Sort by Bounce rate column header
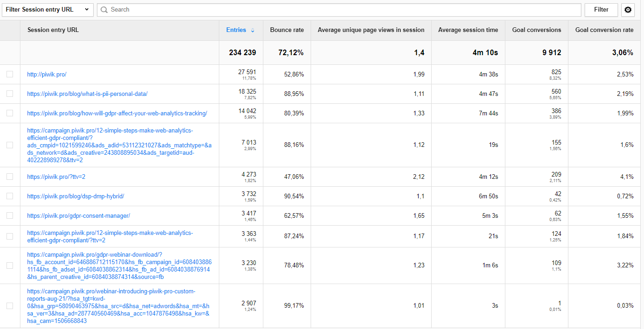Viewport: 644px width, 329px height. click(287, 30)
